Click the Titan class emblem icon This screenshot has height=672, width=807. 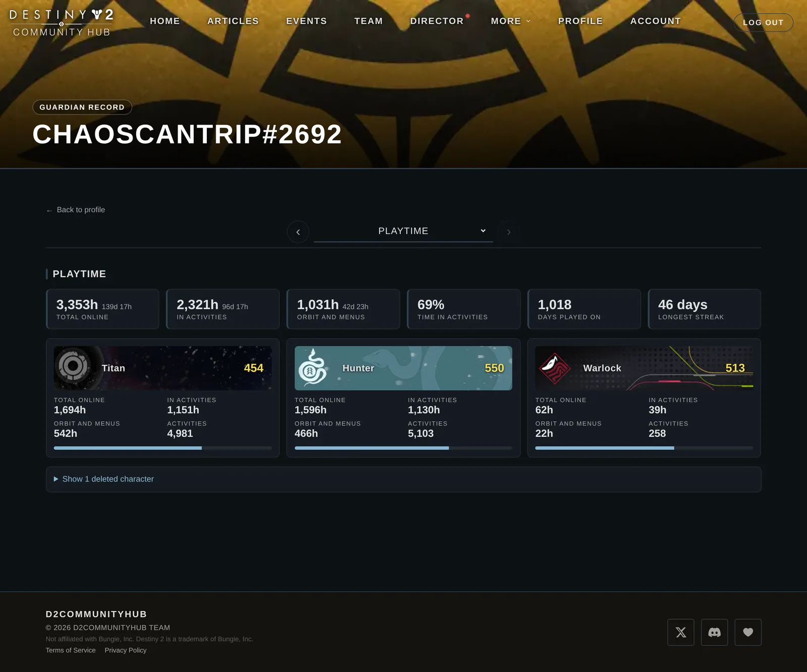pos(73,365)
